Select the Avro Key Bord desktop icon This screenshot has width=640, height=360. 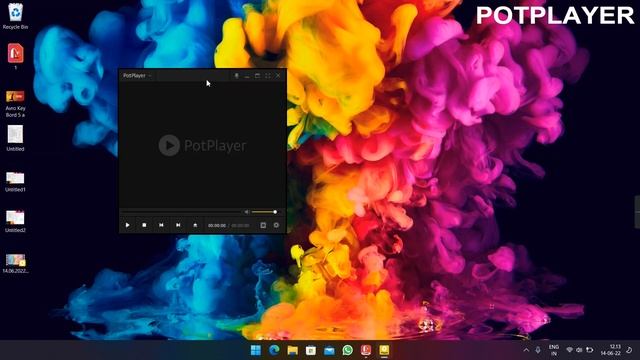(x=15, y=104)
